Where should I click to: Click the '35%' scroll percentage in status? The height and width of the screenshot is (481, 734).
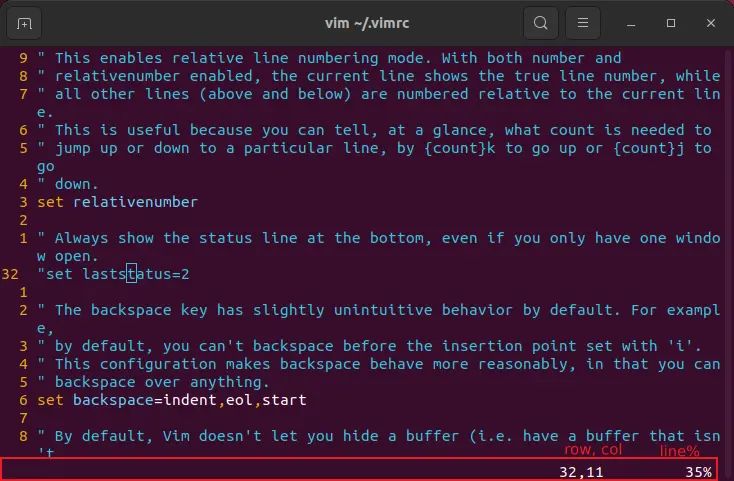698,472
